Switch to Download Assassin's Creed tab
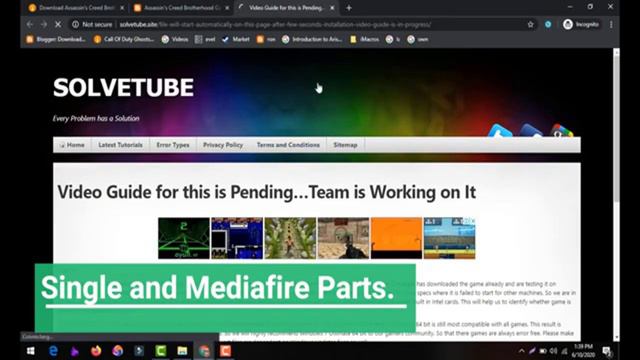Viewport: 640px width, 360px height. pos(76,8)
